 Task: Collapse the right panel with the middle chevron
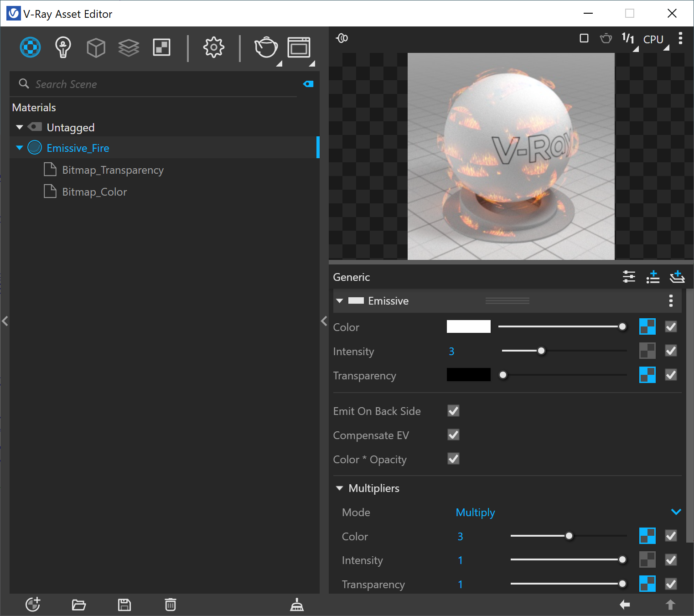tap(324, 321)
